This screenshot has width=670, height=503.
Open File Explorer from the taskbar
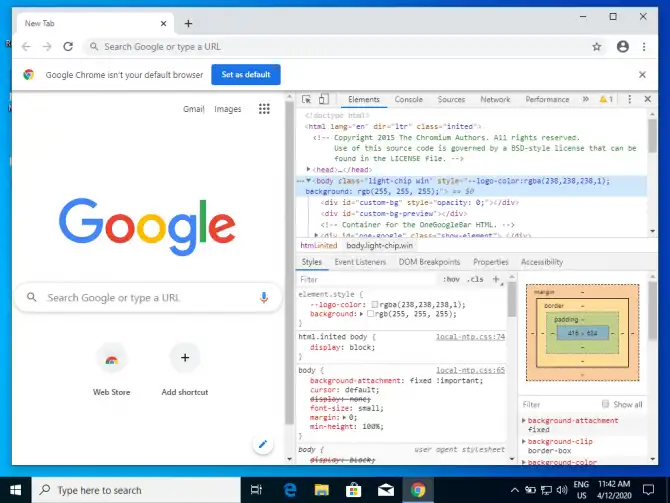point(321,490)
